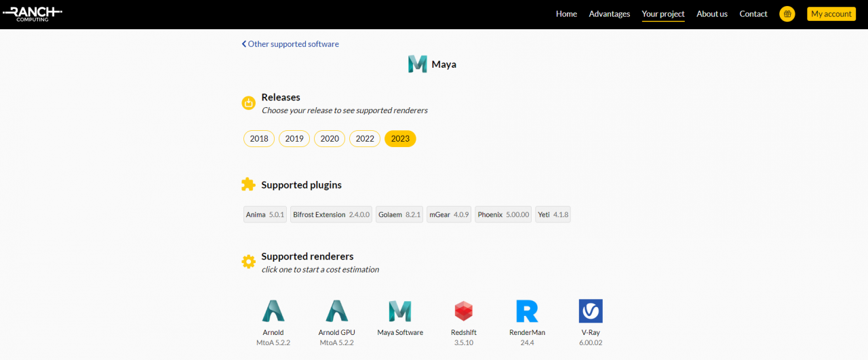868x360 pixels.
Task: Start cost estimation with RenderMan icon
Action: click(527, 311)
